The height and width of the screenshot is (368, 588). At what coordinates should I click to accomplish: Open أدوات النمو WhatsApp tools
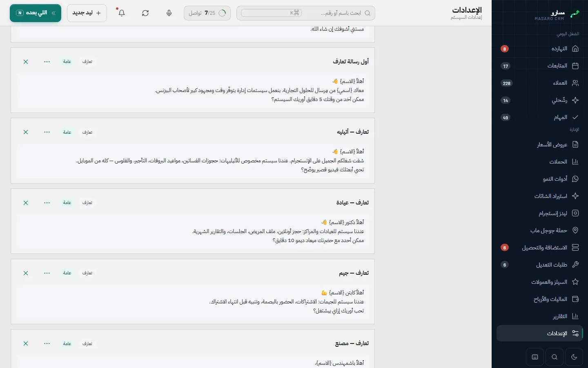(x=540, y=179)
